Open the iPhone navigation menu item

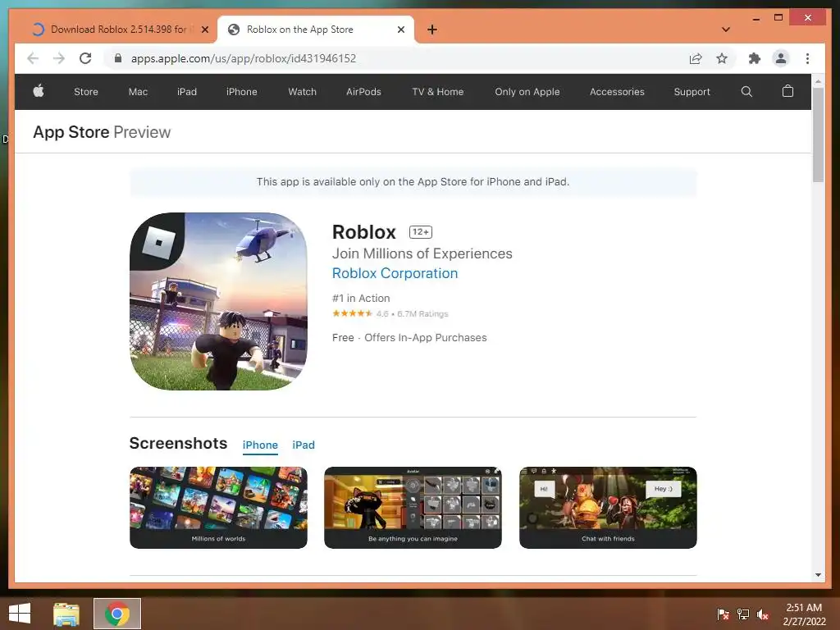coord(242,92)
